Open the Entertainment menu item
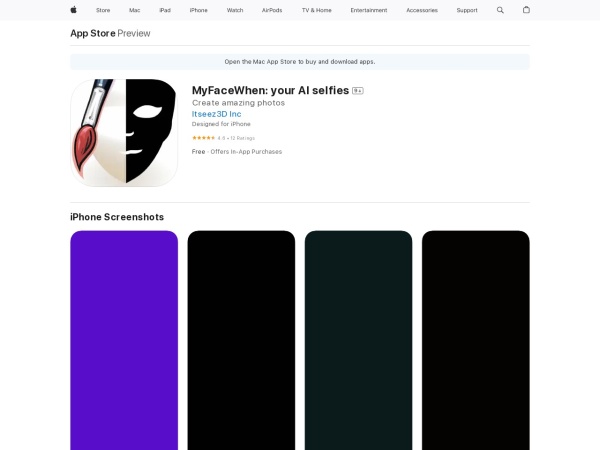Viewport: 600px width, 450px height. click(x=369, y=10)
